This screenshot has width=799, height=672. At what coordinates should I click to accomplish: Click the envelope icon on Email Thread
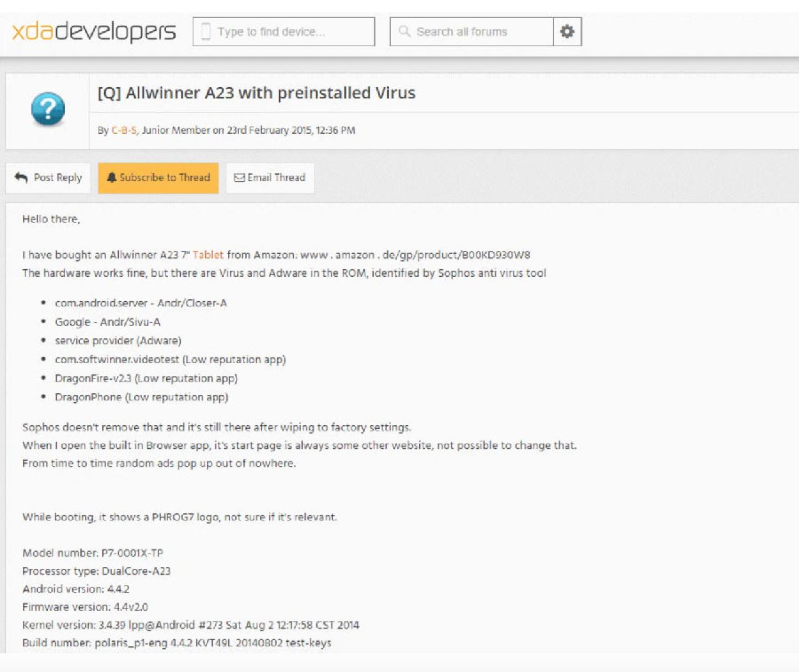(x=239, y=178)
